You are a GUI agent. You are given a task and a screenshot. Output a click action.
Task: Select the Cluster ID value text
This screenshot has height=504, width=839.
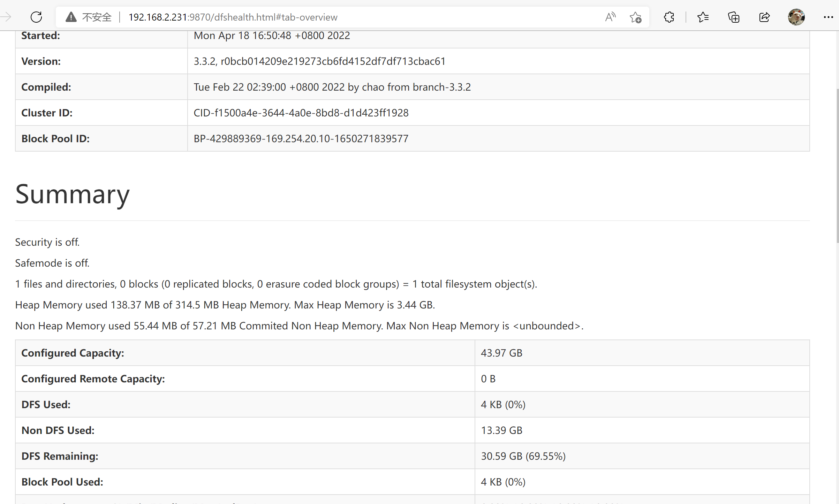coord(301,113)
